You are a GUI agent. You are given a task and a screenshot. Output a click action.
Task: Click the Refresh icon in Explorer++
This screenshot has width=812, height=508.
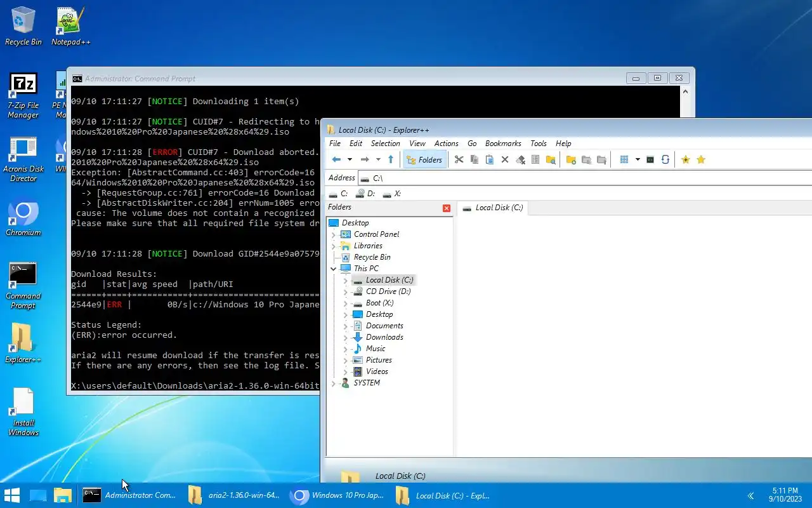(665, 159)
